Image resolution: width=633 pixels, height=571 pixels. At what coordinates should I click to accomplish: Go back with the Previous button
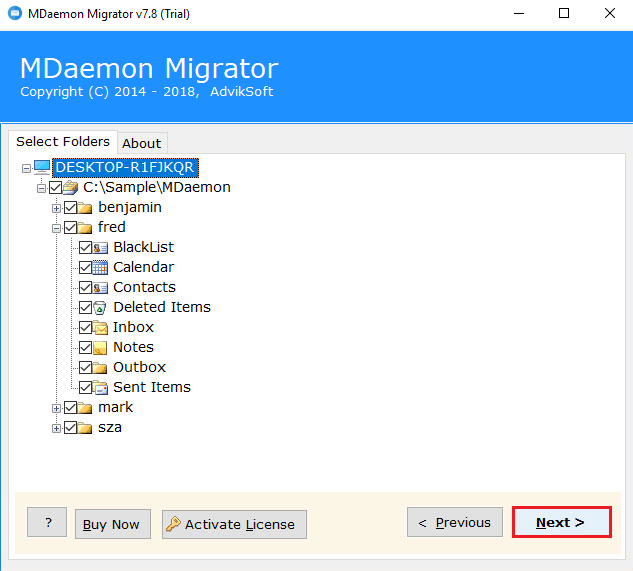click(x=455, y=523)
